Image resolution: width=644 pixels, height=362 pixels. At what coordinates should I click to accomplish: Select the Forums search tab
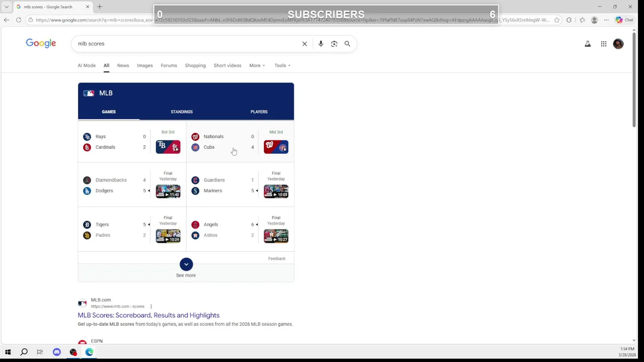(x=169, y=65)
